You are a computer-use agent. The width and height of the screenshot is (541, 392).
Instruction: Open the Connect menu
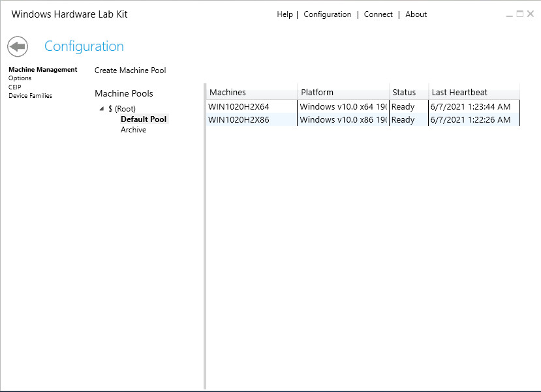(378, 14)
